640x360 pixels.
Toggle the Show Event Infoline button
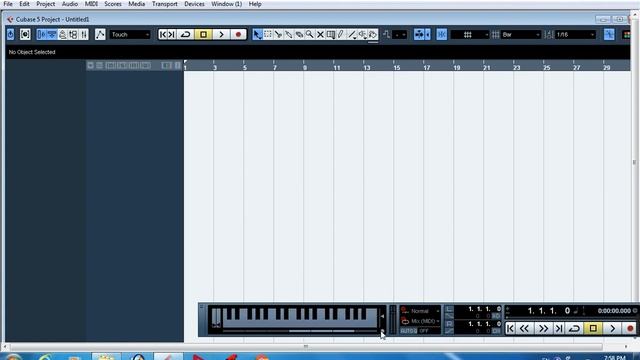52,35
